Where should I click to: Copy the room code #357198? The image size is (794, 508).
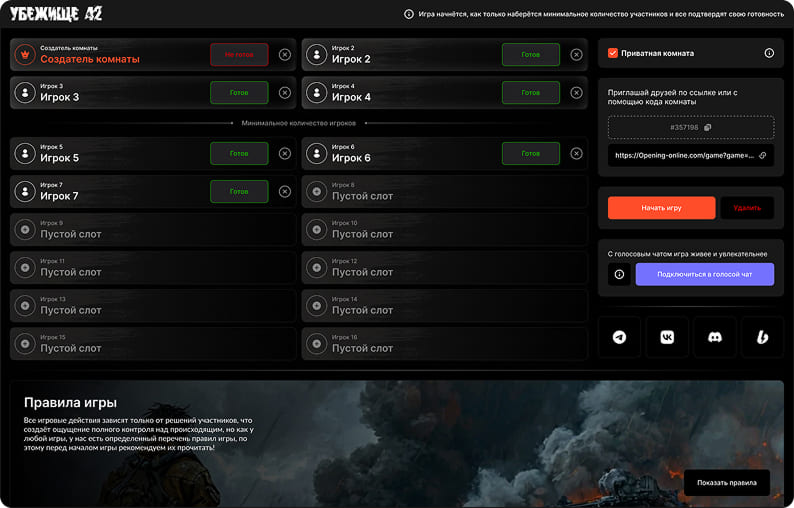(x=707, y=127)
